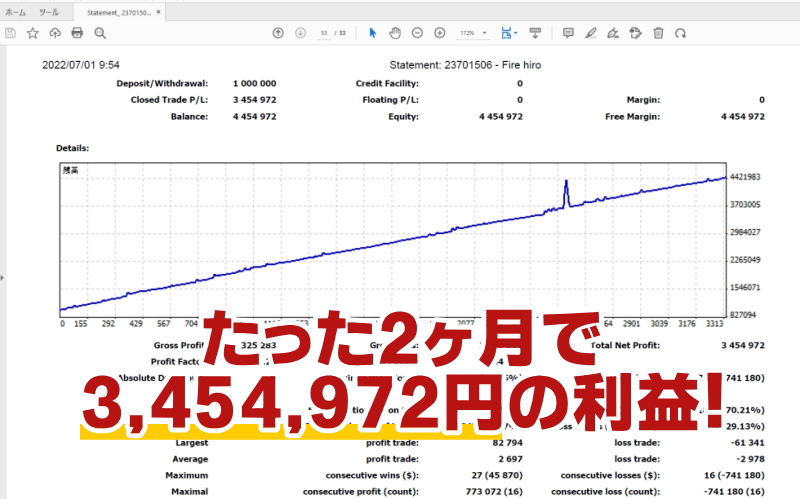Zoom out with the minus icon
The width and height of the screenshot is (800, 499).
pos(416,33)
